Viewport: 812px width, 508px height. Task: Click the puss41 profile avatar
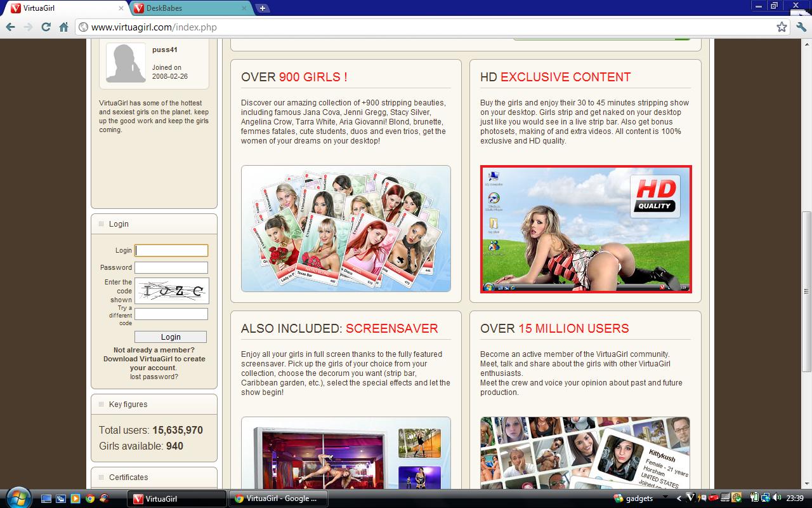126,63
